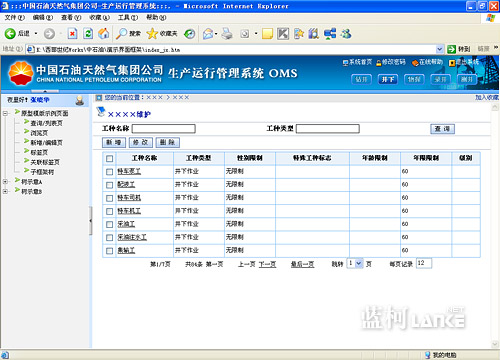Click the 新增 (Add) button
Screen dimensions: 500x360
click(114, 142)
